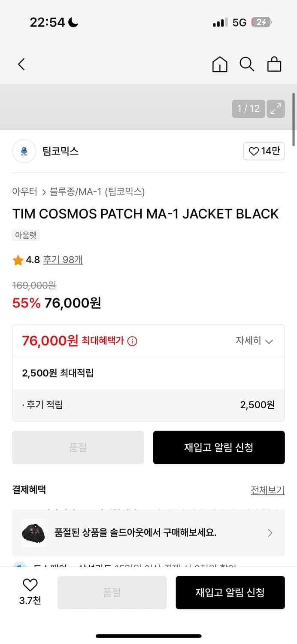This screenshot has height=644, width=297.
Task: Open the search icon
Action: point(247,64)
